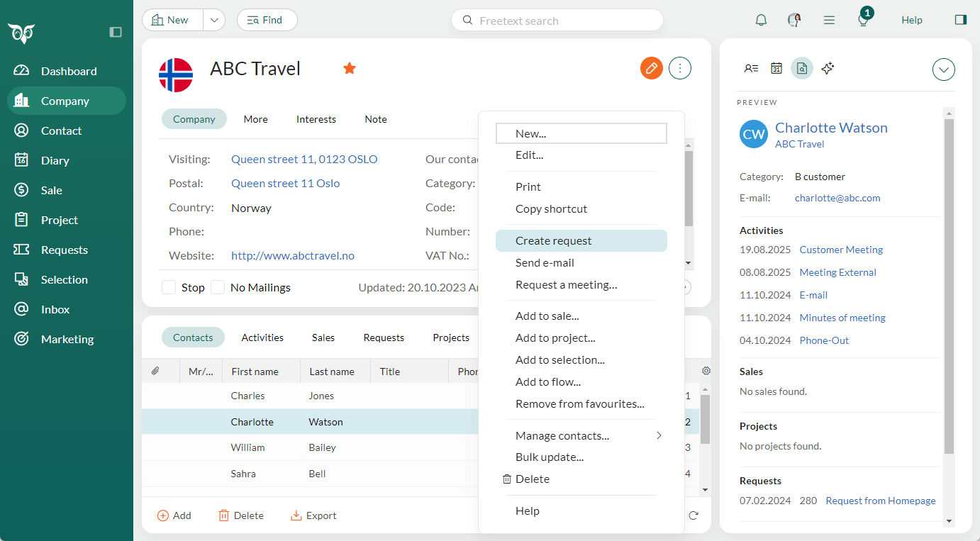This screenshot has height=541, width=980.
Task: Click the grid settings gear icon
Action: click(706, 371)
